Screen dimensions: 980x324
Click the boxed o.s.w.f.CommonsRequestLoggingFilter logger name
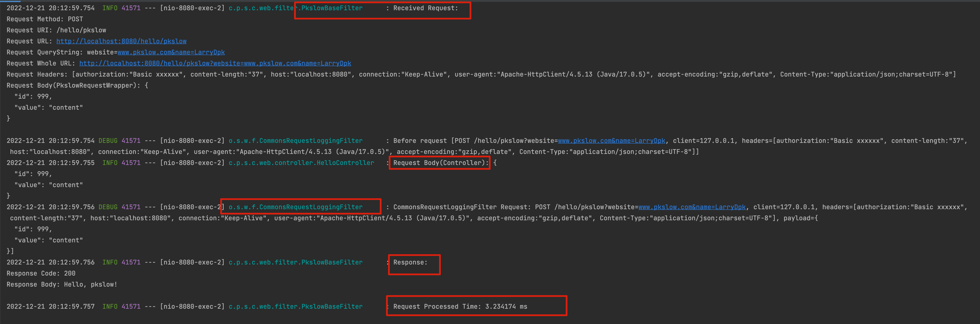(x=295, y=207)
